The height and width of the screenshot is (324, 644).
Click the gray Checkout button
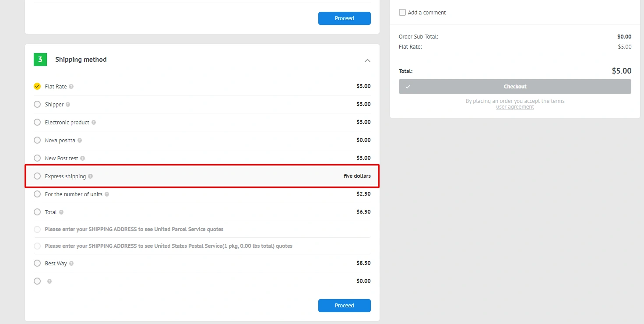point(515,87)
